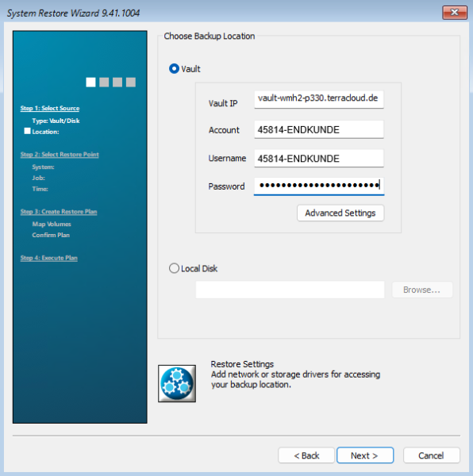
Task: Click 'Location:' sidebar entry
Action: (45, 132)
